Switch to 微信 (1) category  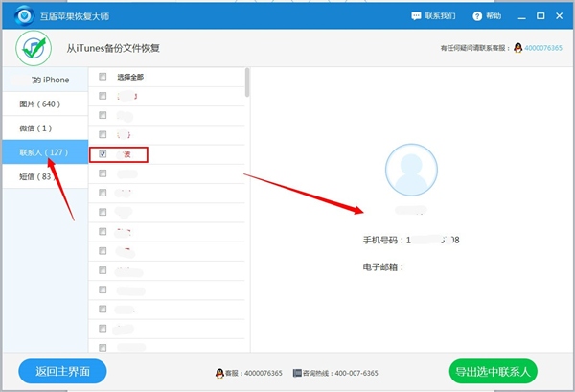45,128
